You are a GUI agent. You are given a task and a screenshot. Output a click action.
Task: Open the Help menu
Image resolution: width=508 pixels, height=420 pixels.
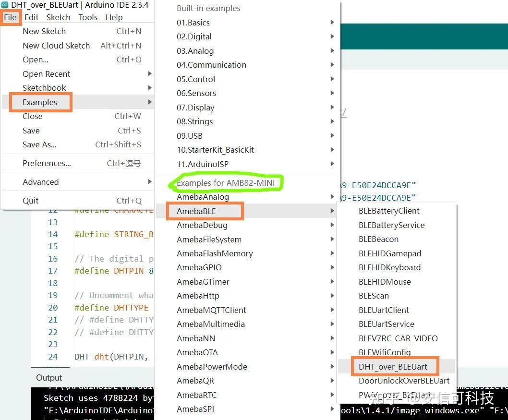click(114, 17)
